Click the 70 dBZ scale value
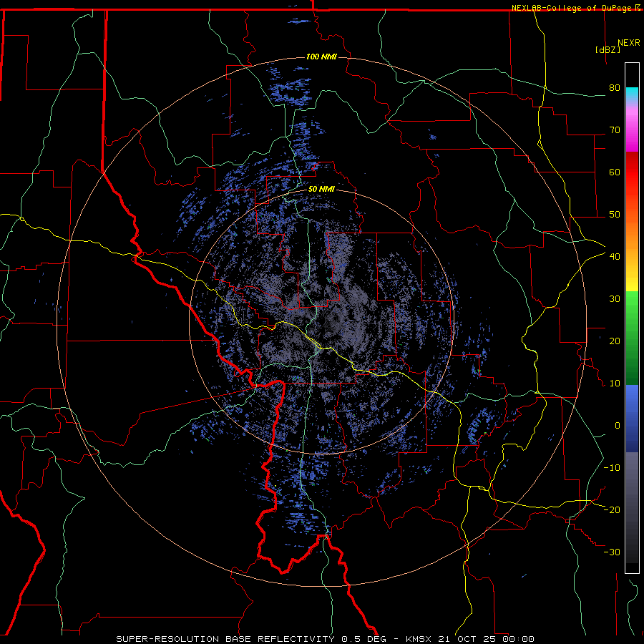 (615, 130)
